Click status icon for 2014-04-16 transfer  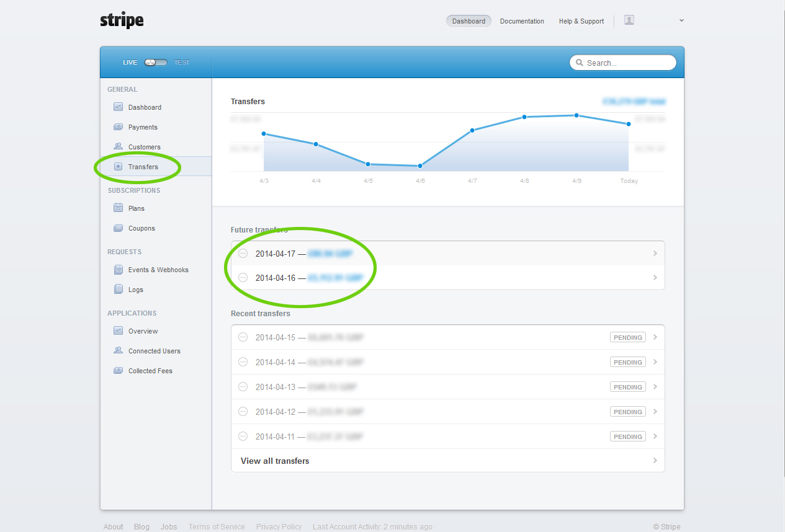point(243,278)
